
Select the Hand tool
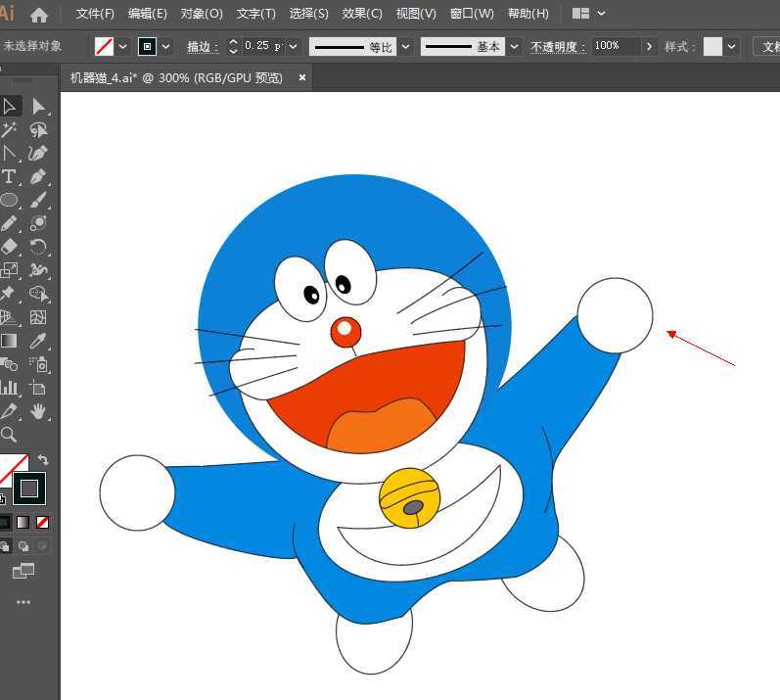coord(39,411)
